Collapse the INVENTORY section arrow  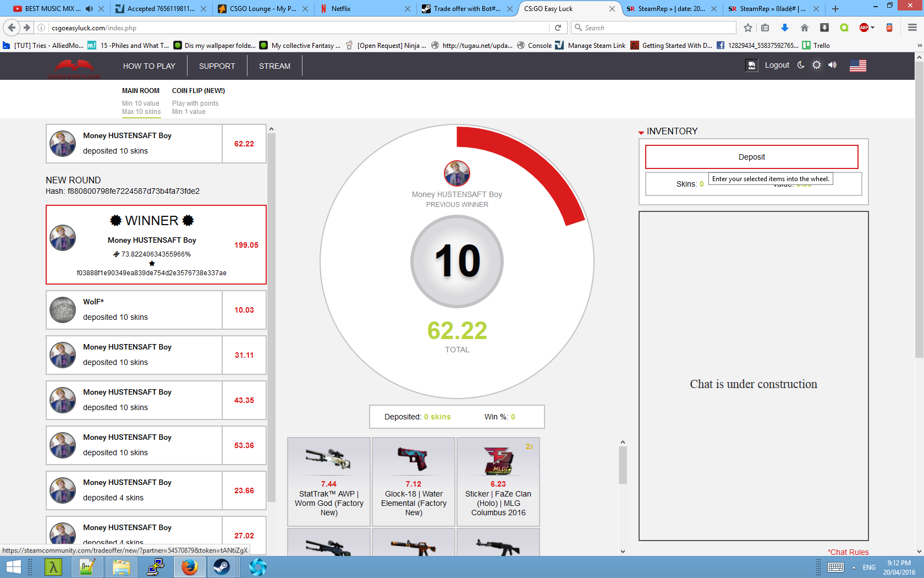(x=641, y=132)
